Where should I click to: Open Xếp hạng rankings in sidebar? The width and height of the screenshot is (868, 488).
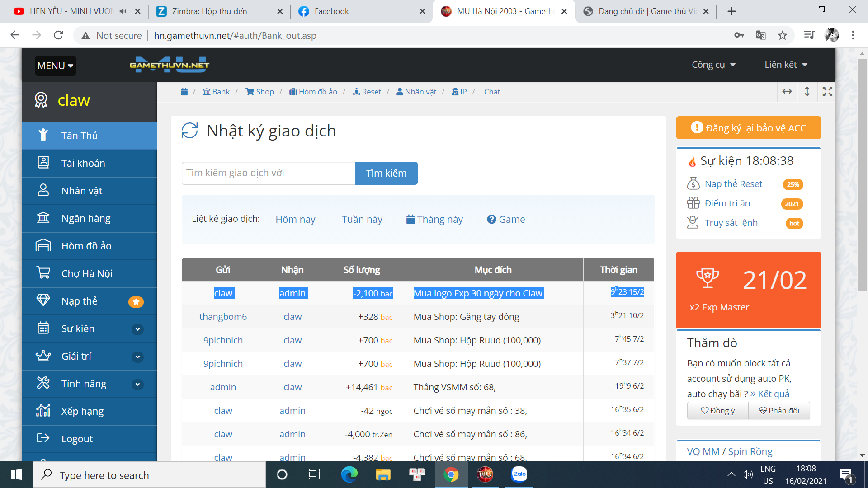82,411
